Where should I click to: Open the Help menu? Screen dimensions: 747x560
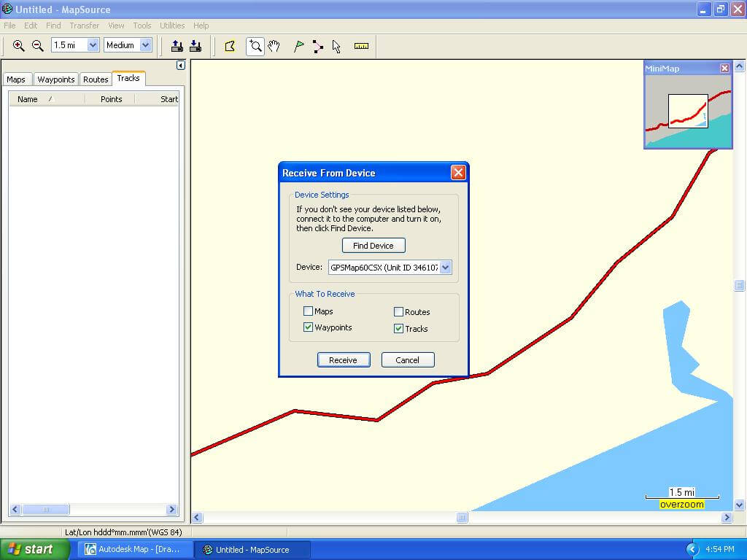(x=201, y=26)
